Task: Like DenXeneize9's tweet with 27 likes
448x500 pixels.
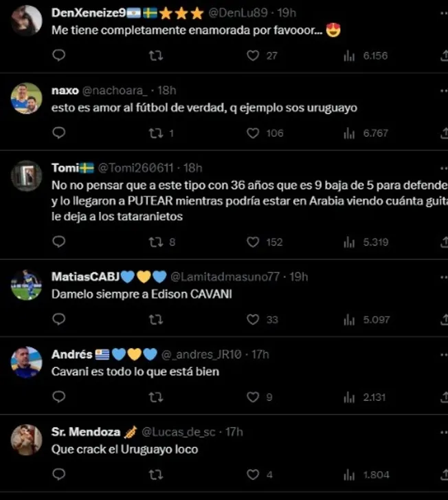Action: [x=253, y=56]
